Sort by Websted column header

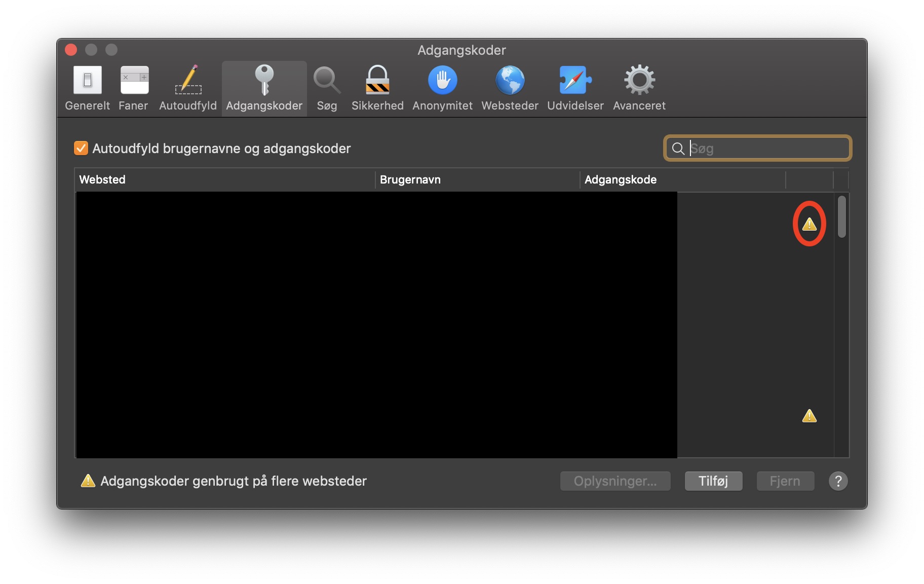[225, 179]
